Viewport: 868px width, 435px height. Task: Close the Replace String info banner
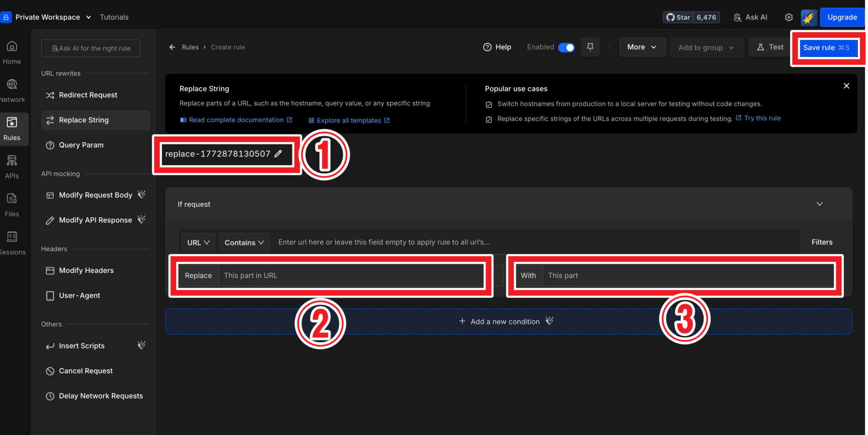point(846,86)
